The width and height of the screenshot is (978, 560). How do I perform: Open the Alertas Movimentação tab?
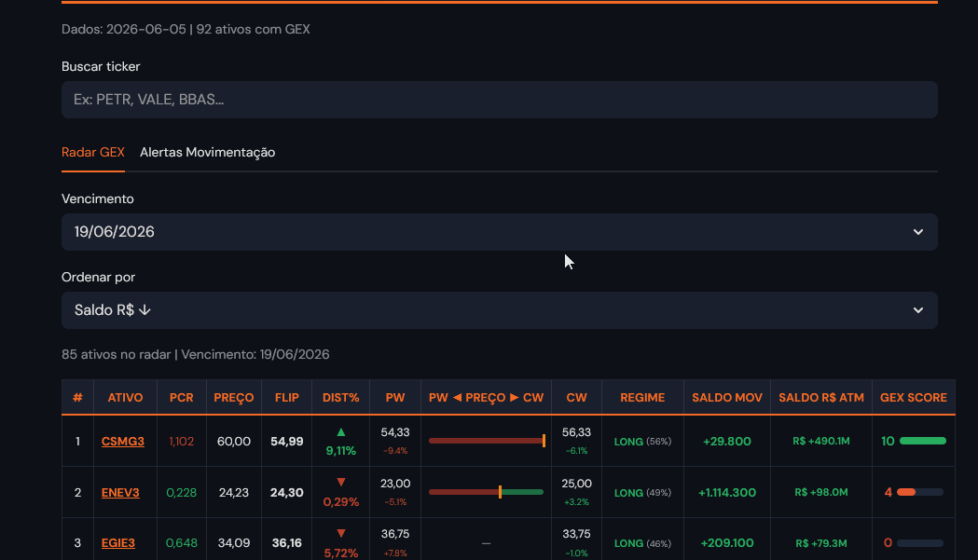click(207, 152)
